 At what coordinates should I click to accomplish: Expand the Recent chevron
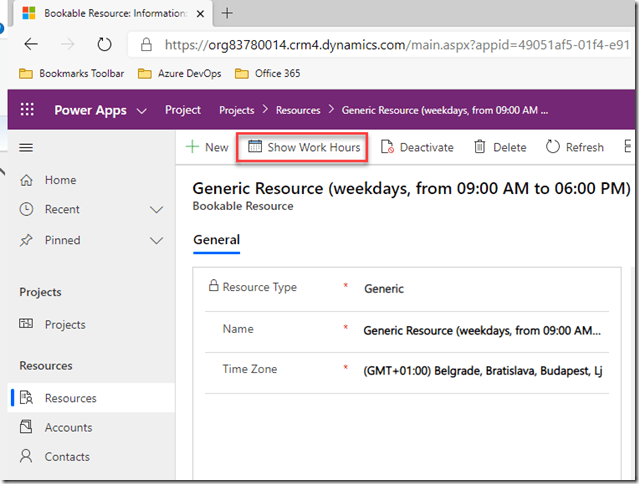click(156, 210)
